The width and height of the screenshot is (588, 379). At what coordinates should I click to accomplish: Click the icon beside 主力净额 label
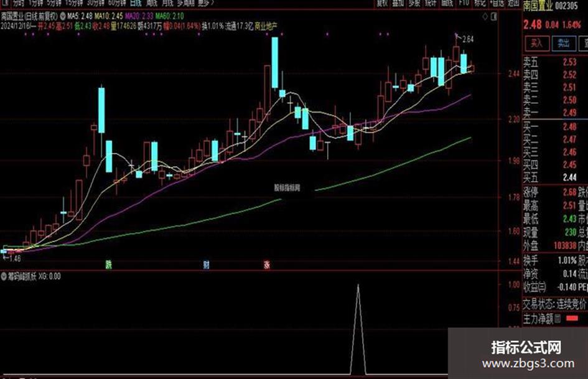point(558,319)
